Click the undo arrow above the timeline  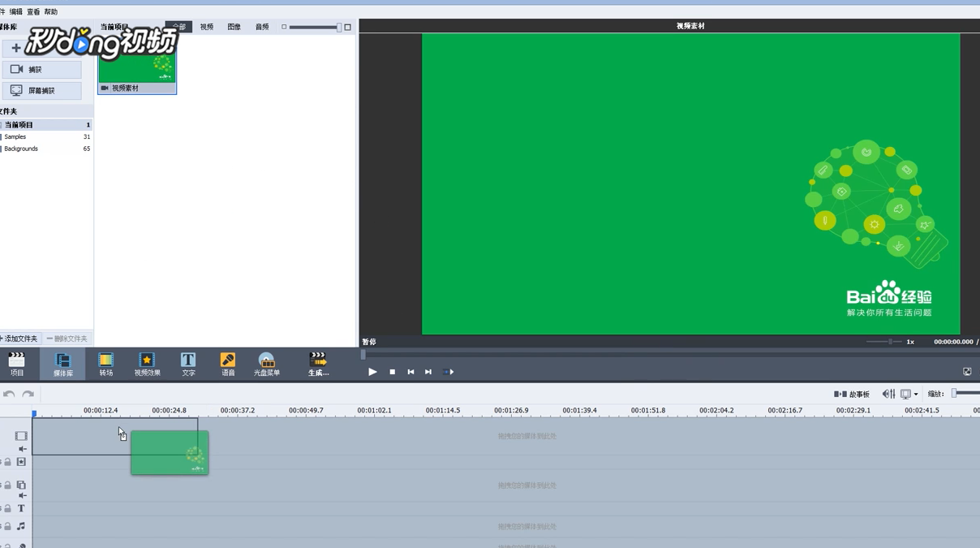[x=9, y=394]
